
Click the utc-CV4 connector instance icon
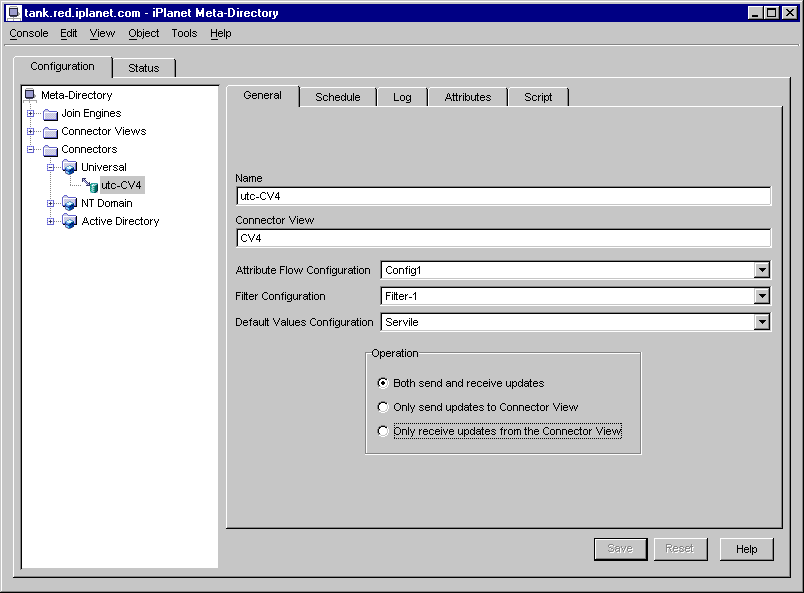[90, 185]
